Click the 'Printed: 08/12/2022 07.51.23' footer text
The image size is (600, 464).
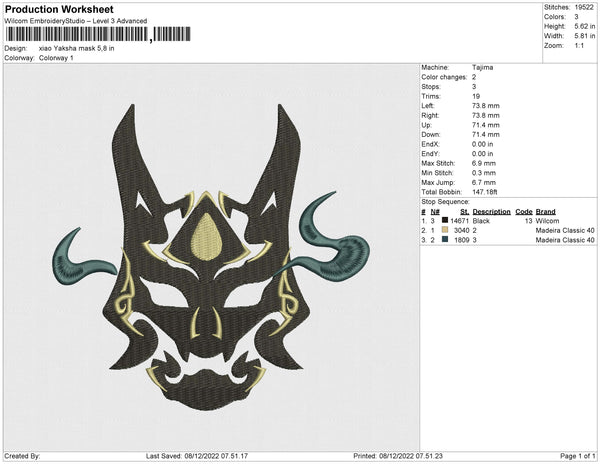point(398,456)
